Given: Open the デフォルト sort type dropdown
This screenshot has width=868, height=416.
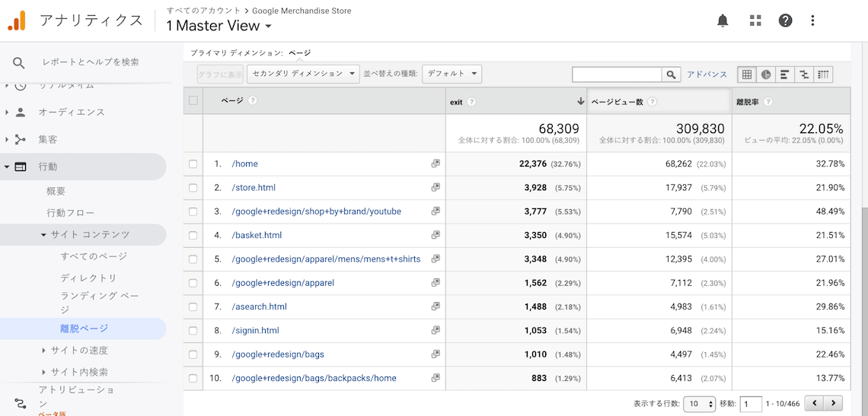Looking at the screenshot, I should click(x=452, y=74).
